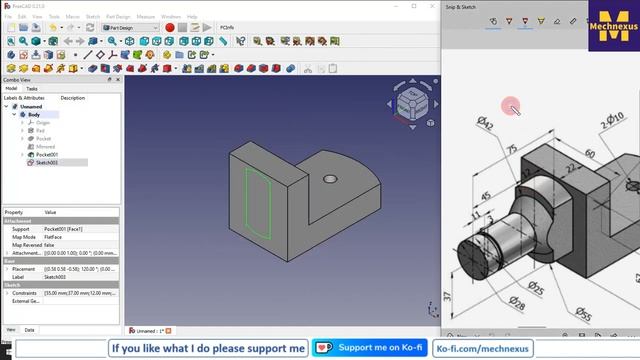Fit selection in the 3D view

23,41
